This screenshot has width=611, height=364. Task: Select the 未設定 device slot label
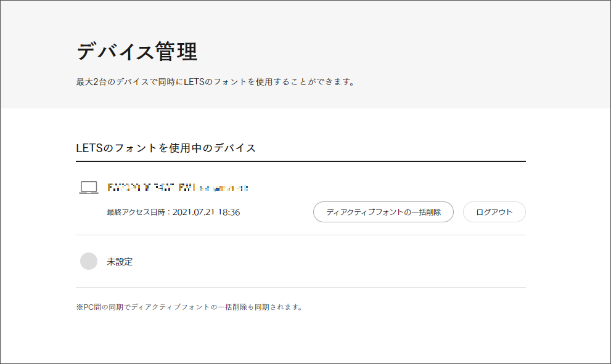120,262
